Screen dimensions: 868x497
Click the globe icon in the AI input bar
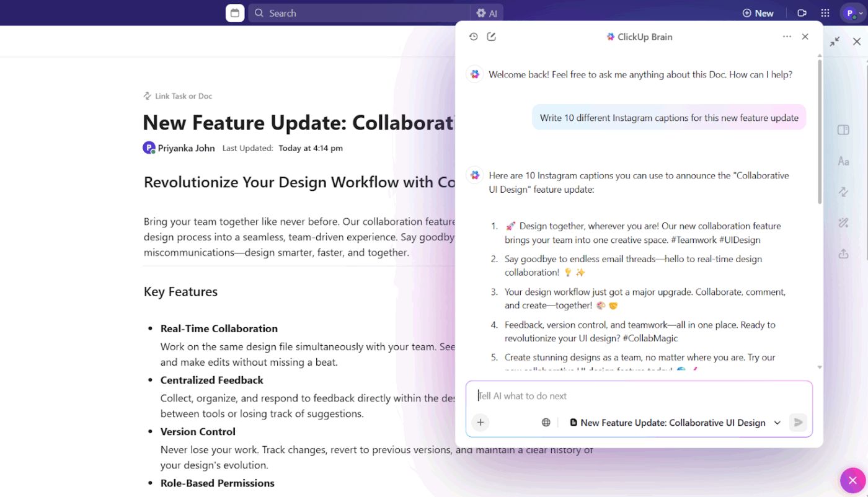tap(546, 422)
